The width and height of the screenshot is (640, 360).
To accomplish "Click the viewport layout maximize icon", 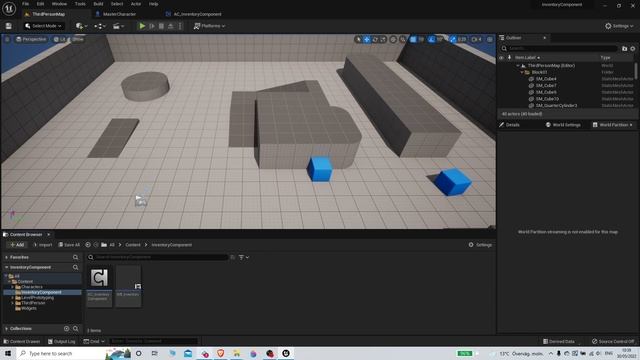I will pyautogui.click(x=490, y=39).
